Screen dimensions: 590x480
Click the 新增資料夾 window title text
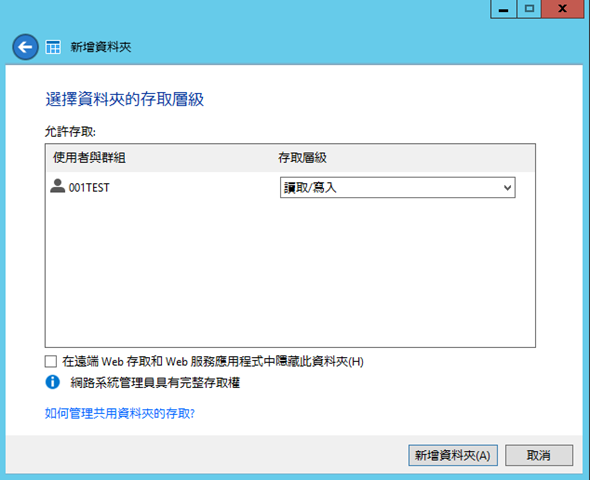(x=101, y=47)
